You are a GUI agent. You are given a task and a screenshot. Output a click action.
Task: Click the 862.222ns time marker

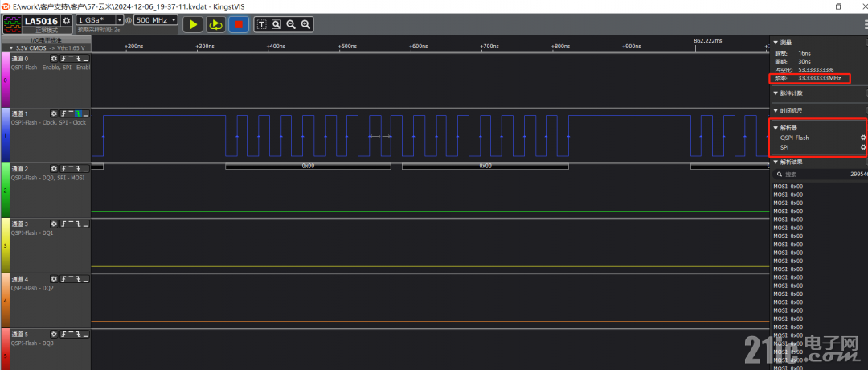coord(707,40)
